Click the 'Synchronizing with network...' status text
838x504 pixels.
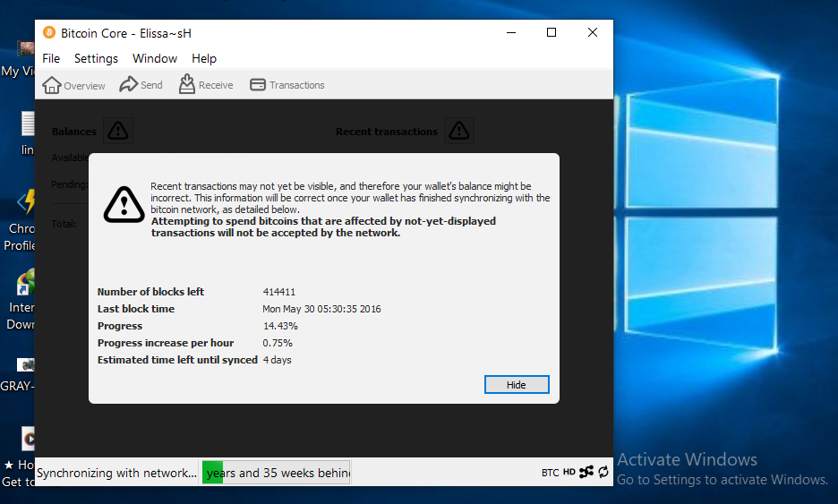(116, 473)
